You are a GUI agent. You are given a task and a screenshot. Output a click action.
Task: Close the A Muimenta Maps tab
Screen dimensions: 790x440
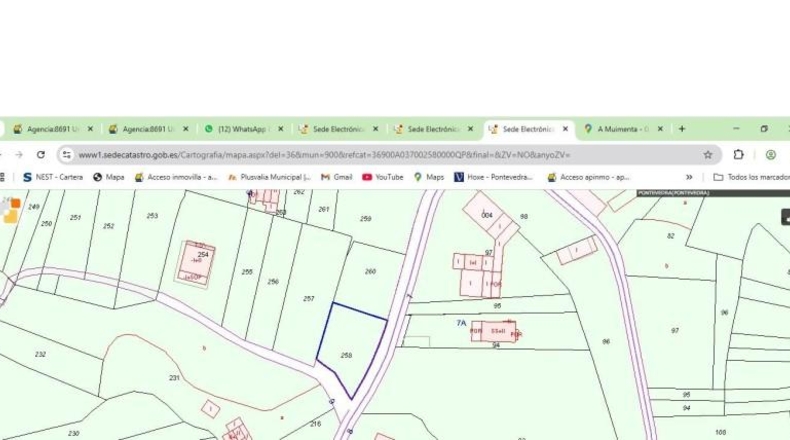660,129
